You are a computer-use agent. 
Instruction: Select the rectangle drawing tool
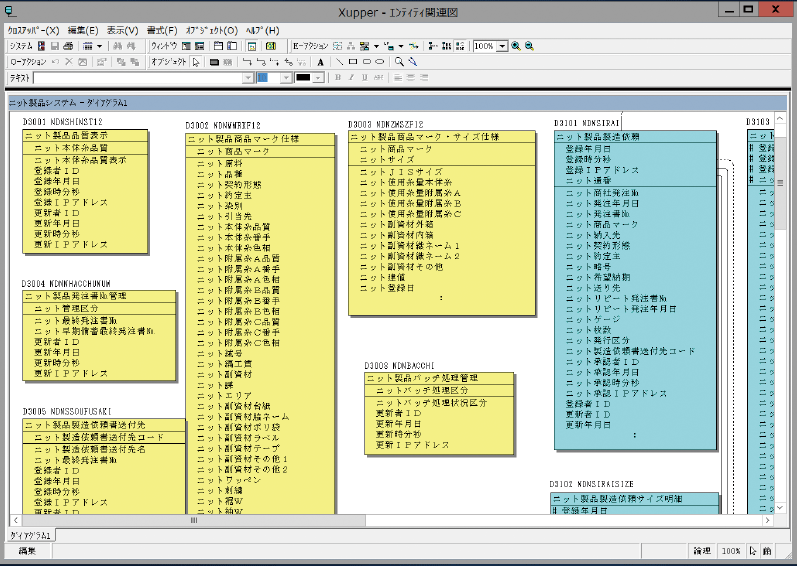[352, 62]
